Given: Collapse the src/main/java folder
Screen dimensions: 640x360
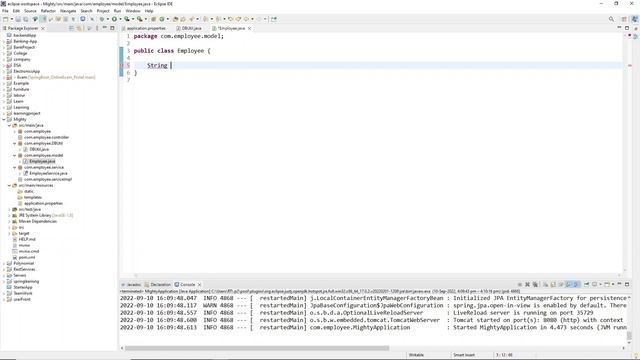Looking at the screenshot, I should tap(9, 126).
